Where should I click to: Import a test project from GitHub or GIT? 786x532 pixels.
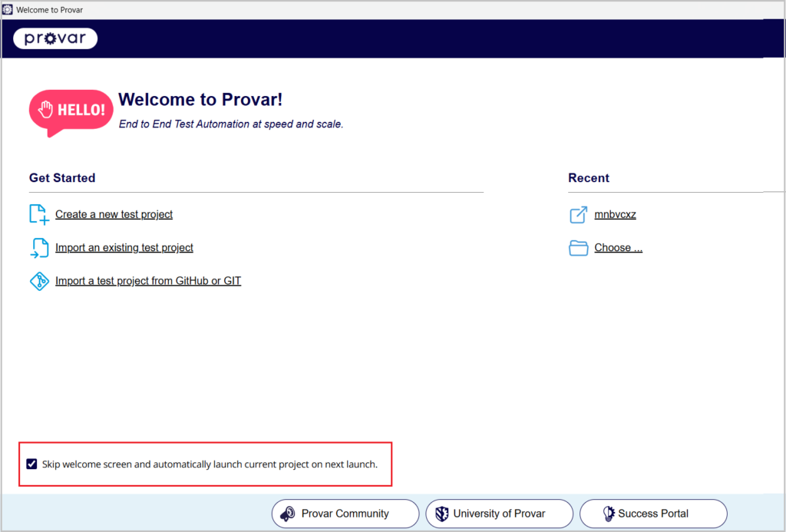[x=147, y=281]
